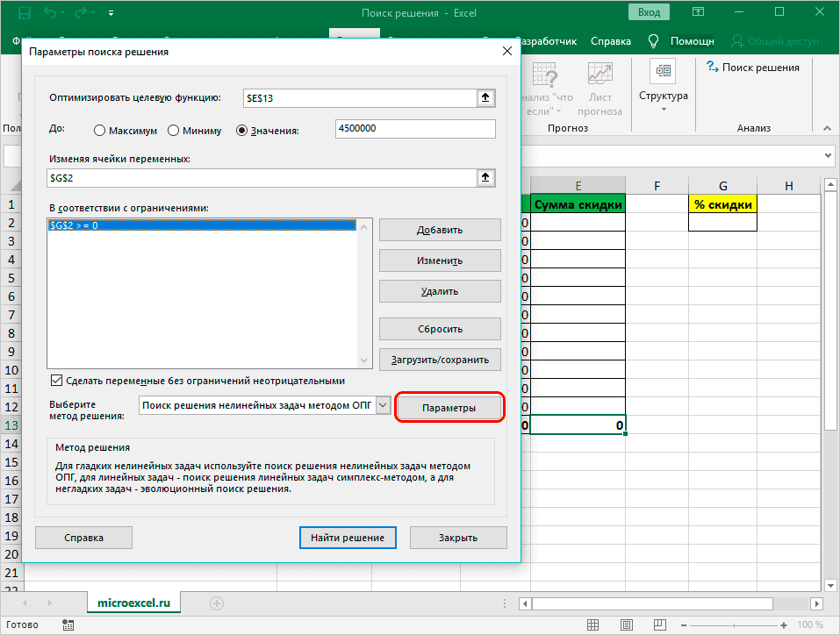The image size is (840, 635).
Task: Add a new sheet with the plus icon
Action: point(217,603)
